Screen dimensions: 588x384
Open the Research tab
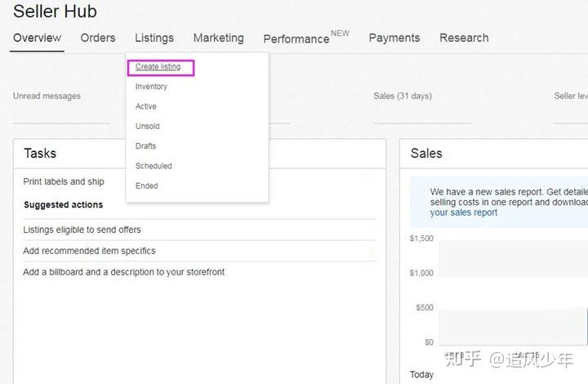point(464,38)
